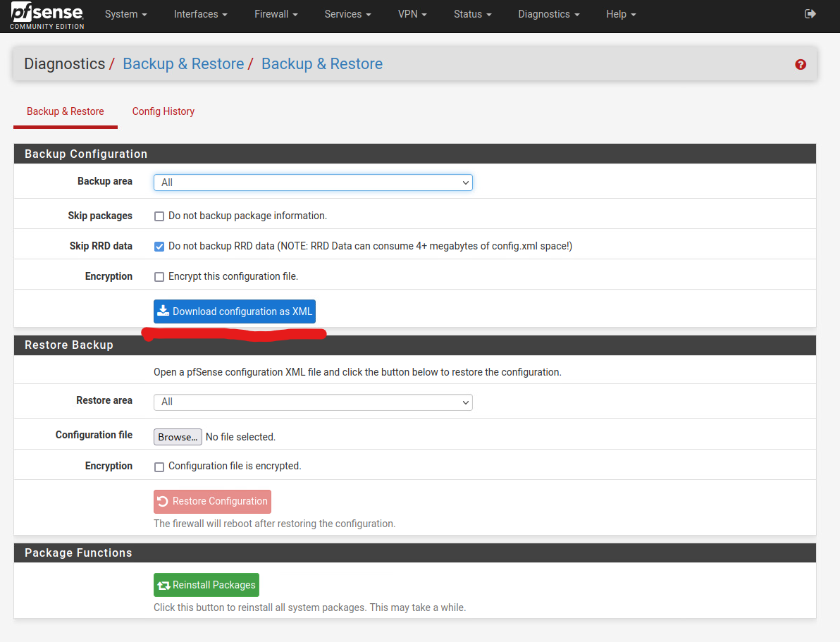Click the 'Open a pfSense configuration XML file' instruction text
Screen dimensions: 840x642
tap(357, 372)
